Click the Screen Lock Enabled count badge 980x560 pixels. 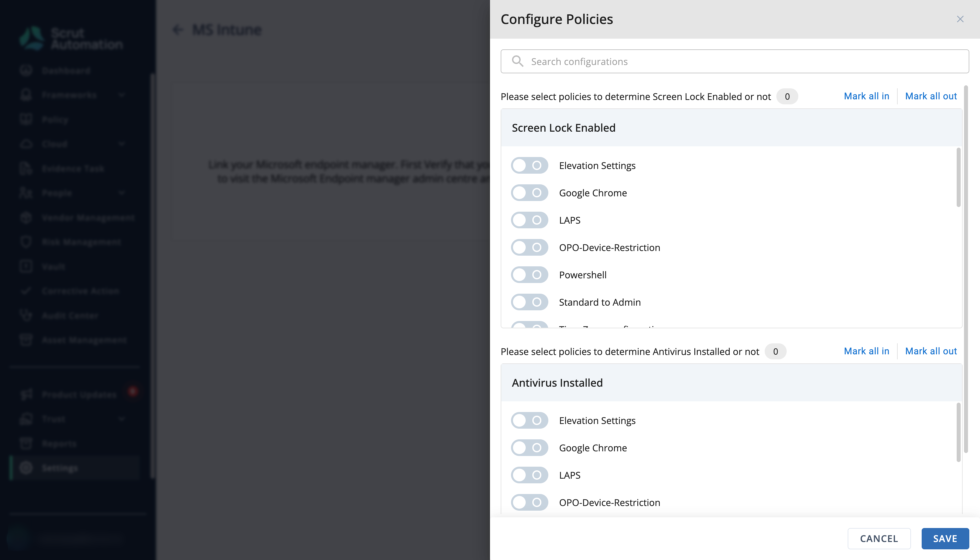787,97
